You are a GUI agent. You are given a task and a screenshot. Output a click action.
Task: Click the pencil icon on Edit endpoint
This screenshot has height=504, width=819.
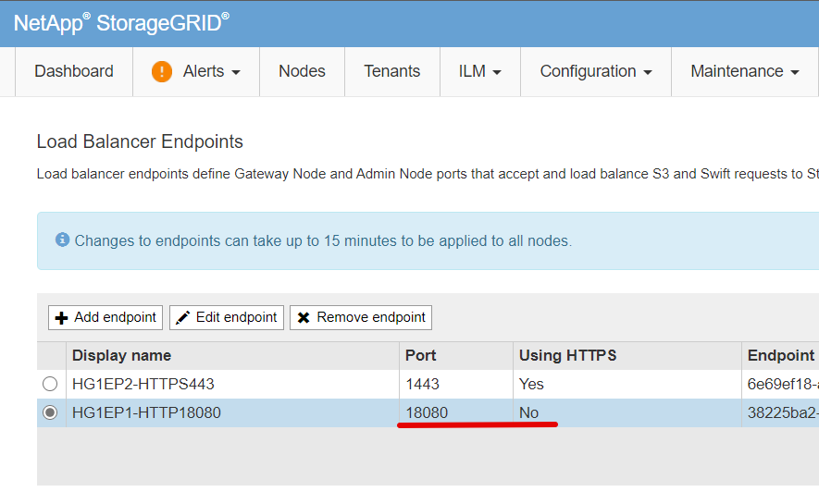[182, 318]
